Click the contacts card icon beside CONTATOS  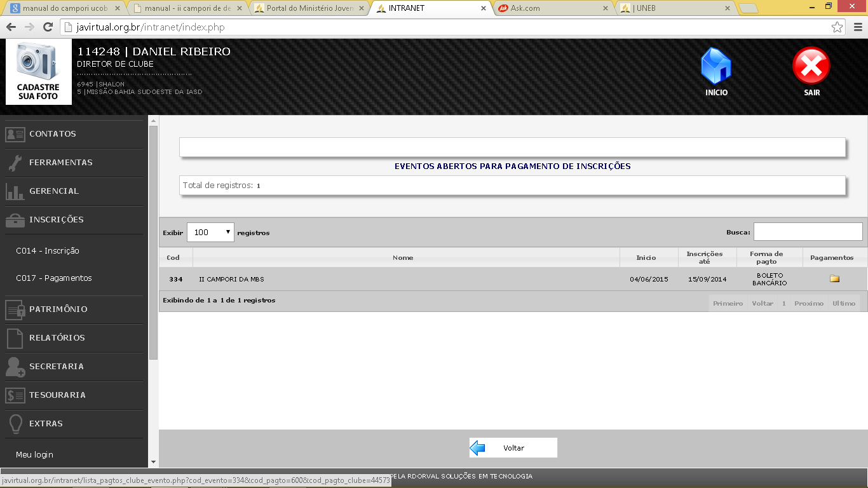click(x=15, y=134)
